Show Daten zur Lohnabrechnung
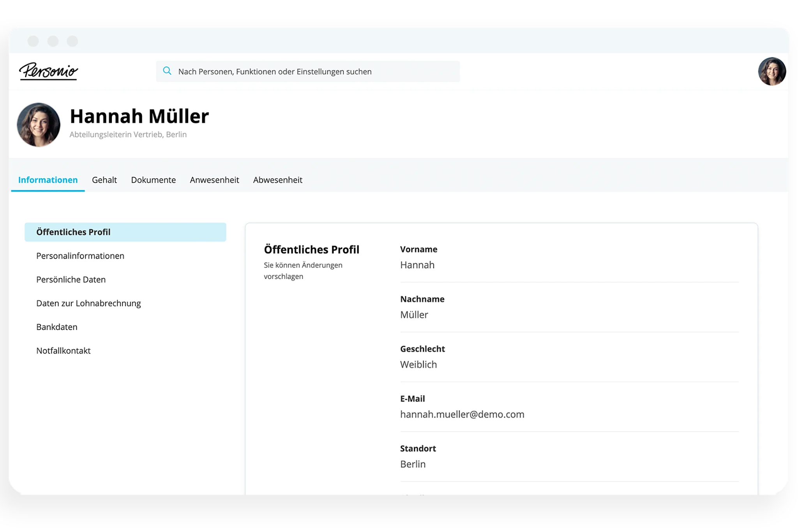 click(x=88, y=304)
